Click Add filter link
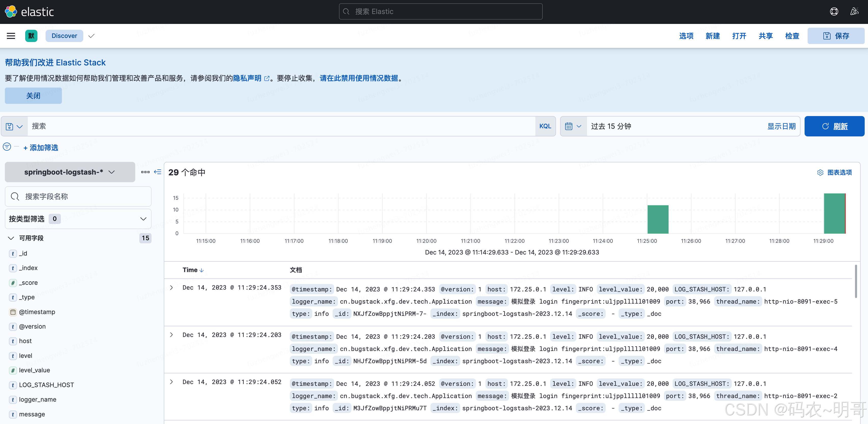Screen dimensions: 868x424 coord(41,148)
